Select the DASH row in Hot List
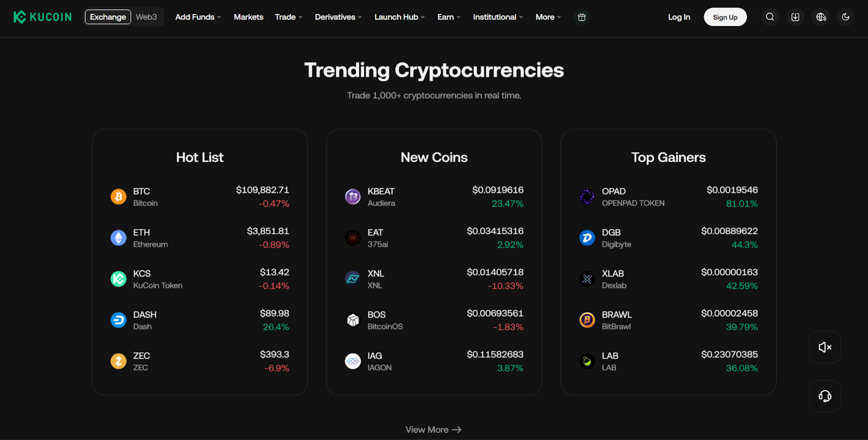This screenshot has height=440, width=868. point(199,320)
